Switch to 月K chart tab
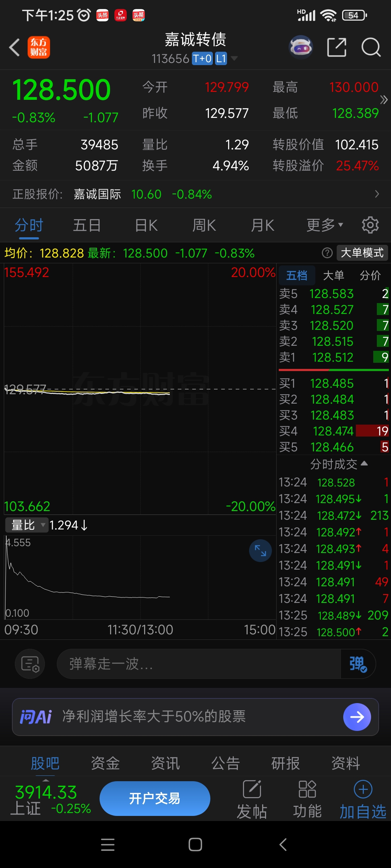 click(x=263, y=225)
